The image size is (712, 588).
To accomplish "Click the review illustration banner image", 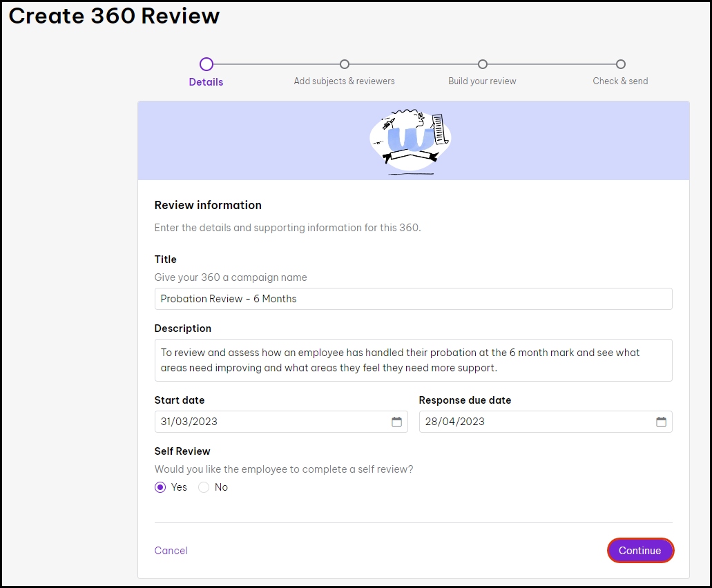I will tap(412, 140).
